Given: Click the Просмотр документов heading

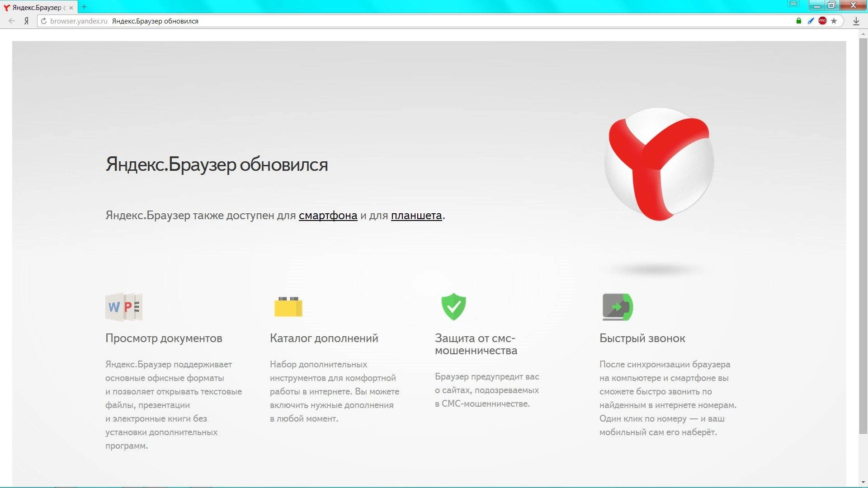Looking at the screenshot, I should tap(164, 338).
